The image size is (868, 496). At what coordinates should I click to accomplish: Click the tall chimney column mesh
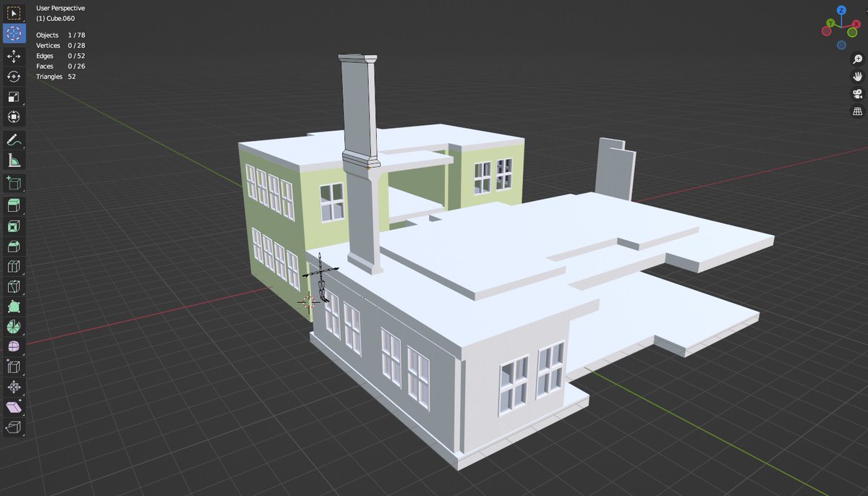[x=360, y=166]
